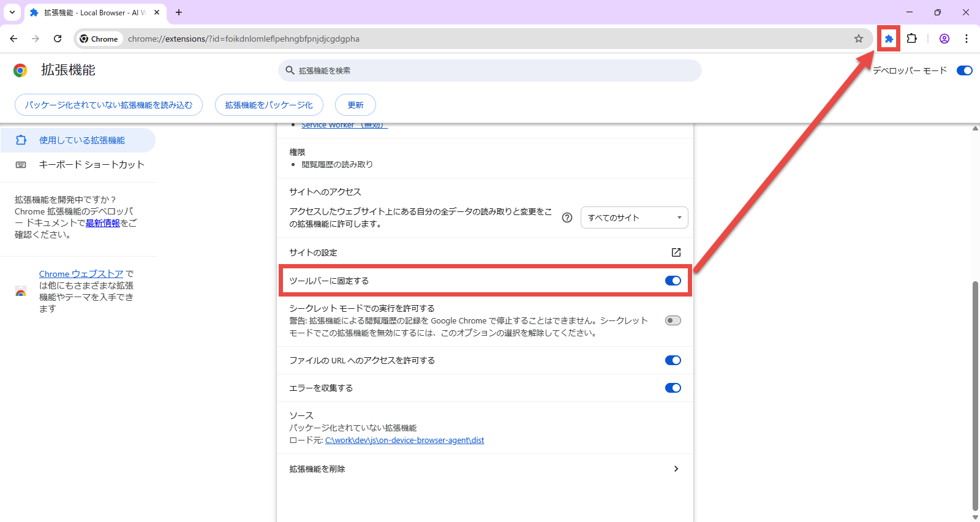Image resolution: width=980 pixels, height=522 pixels.
Task: Open the すべてのサイト dropdown
Action: (x=634, y=217)
